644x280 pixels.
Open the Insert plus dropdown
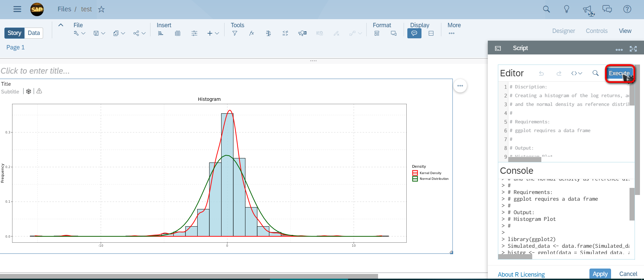[213, 33]
